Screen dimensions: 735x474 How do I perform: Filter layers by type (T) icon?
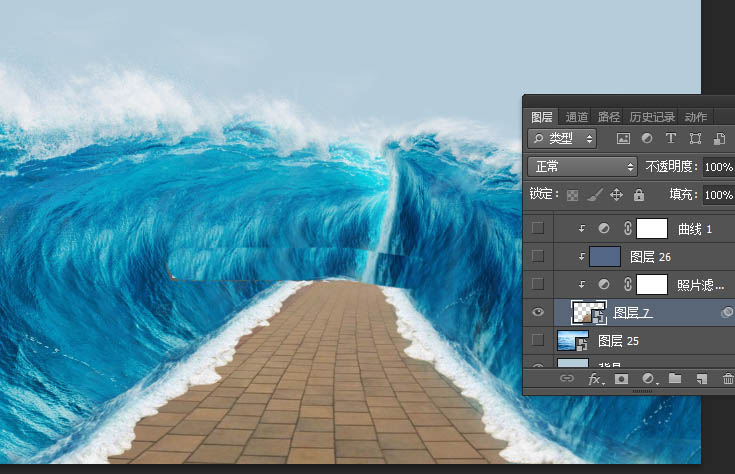pos(671,138)
